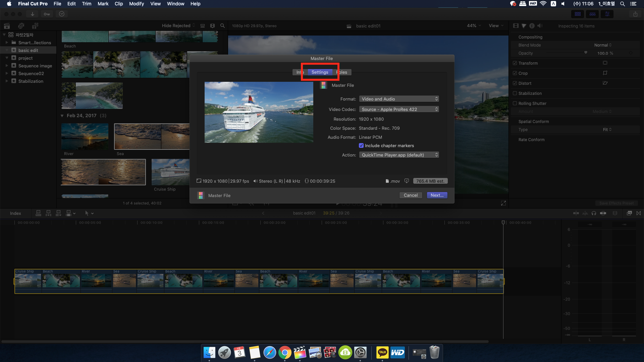This screenshot has height=362, width=644.
Task: Select the Sequence02 event in sidebar
Action: tap(31, 73)
